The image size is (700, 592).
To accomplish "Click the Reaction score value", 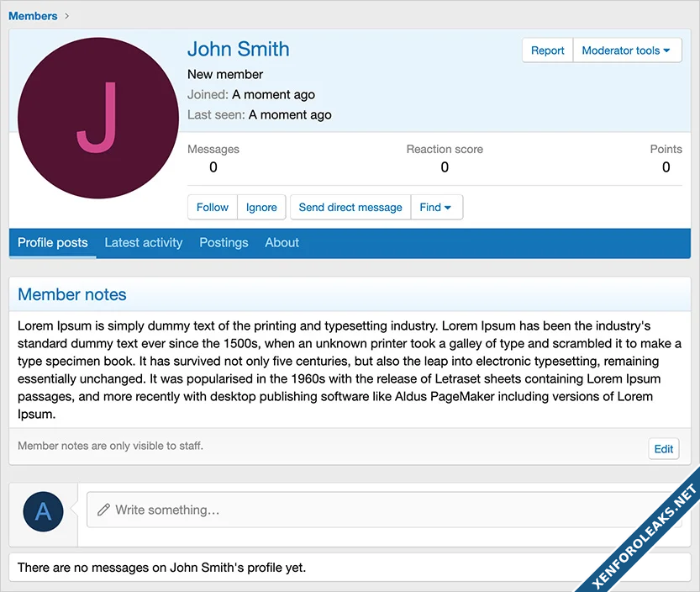I will (445, 166).
